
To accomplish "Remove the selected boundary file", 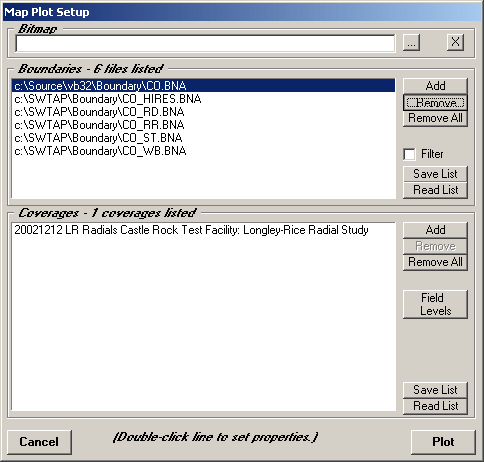I will pyautogui.click(x=435, y=102).
